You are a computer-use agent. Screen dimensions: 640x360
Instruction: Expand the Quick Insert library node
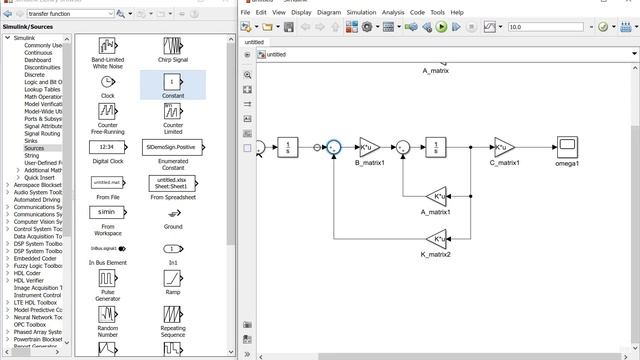[18, 178]
